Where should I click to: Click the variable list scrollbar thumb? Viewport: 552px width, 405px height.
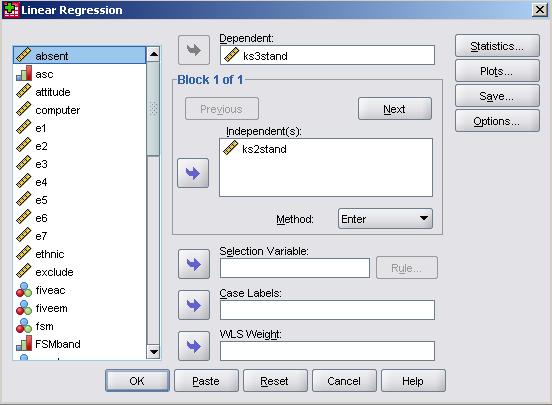tap(153, 109)
